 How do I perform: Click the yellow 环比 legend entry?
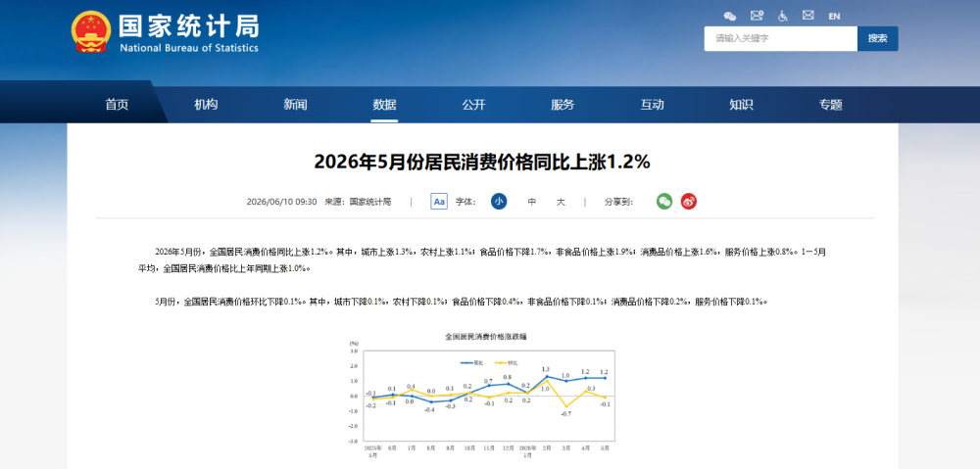[x=507, y=362]
